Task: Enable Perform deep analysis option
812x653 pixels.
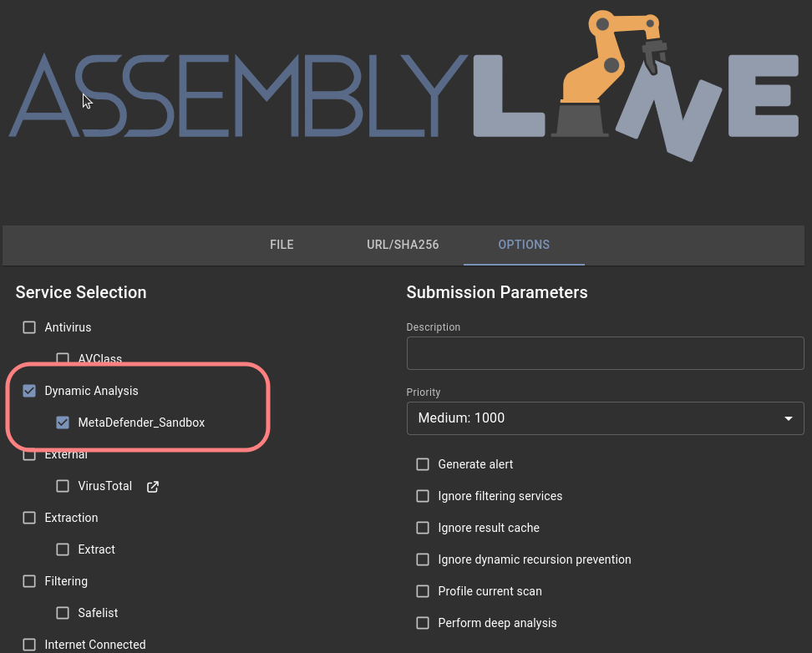Action: click(423, 623)
